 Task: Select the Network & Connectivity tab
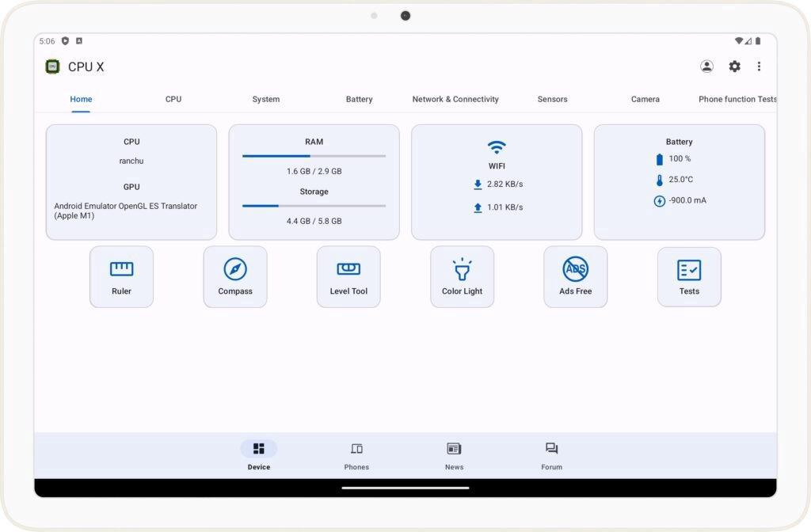coord(455,99)
